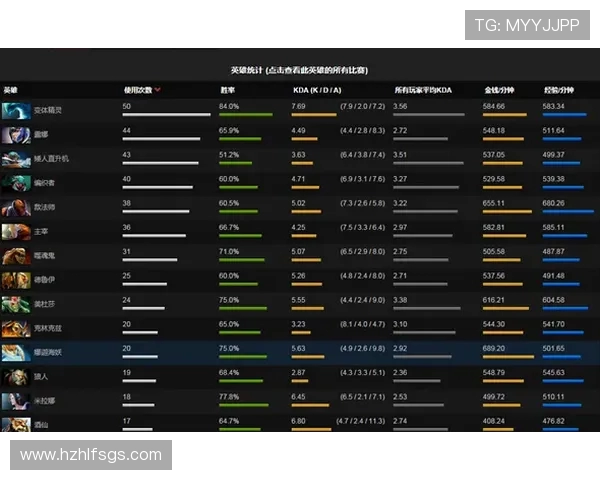Viewport: 600px width, 480px height.
Task: View all matches for 变体精灵
Action: [x=47, y=110]
